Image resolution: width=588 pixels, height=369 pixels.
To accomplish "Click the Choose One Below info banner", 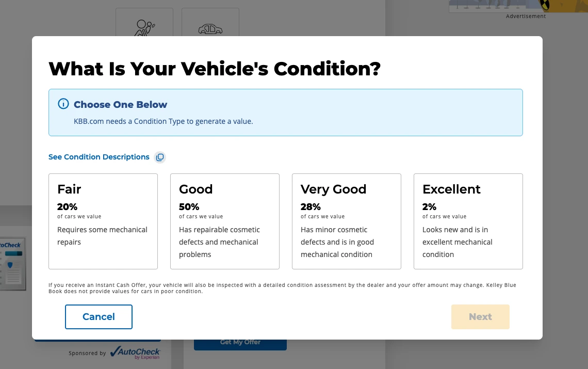I will (x=286, y=113).
